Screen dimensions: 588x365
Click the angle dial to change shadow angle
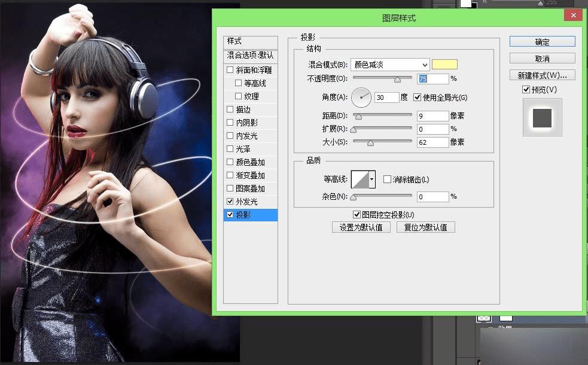tap(361, 98)
